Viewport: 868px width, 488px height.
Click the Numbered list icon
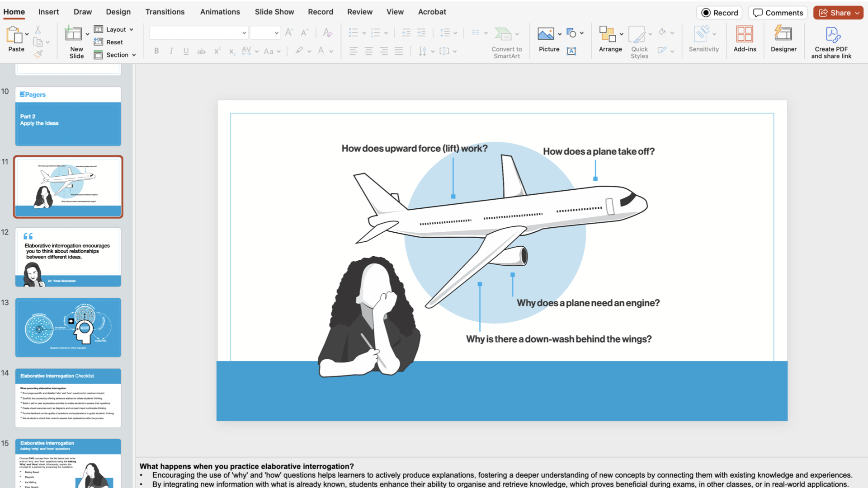[375, 33]
